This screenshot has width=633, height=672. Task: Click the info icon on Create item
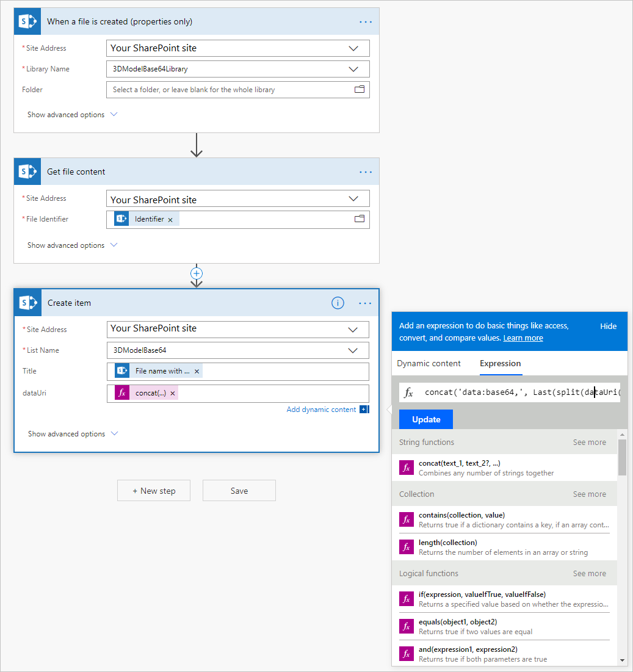tap(338, 303)
